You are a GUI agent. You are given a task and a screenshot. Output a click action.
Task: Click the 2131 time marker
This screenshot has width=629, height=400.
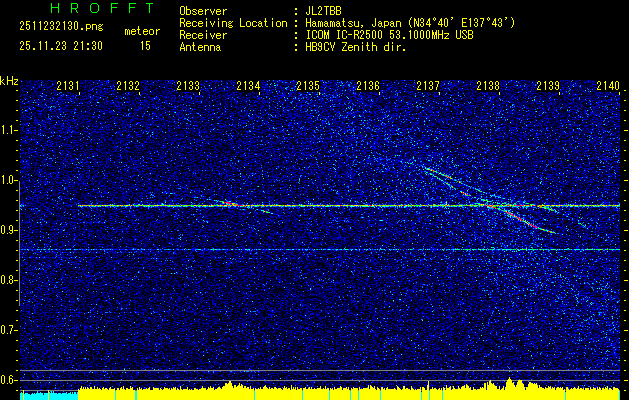(x=68, y=86)
